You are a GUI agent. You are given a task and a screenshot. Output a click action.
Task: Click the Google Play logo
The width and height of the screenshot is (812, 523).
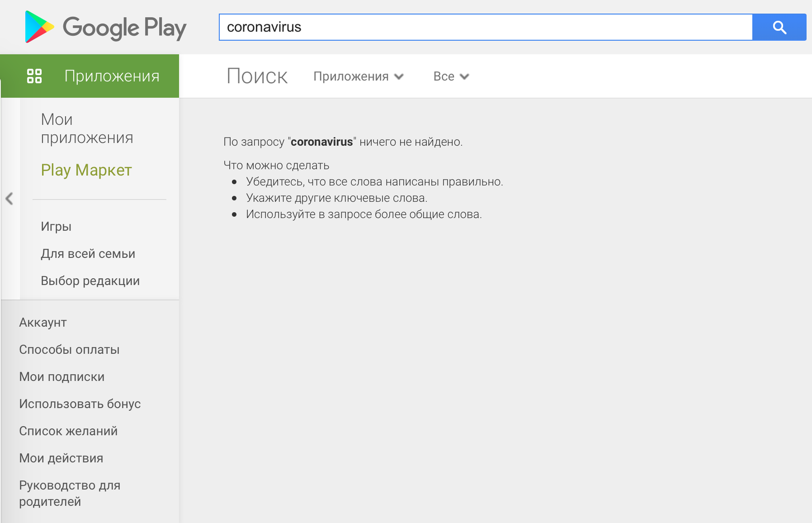pos(106,27)
